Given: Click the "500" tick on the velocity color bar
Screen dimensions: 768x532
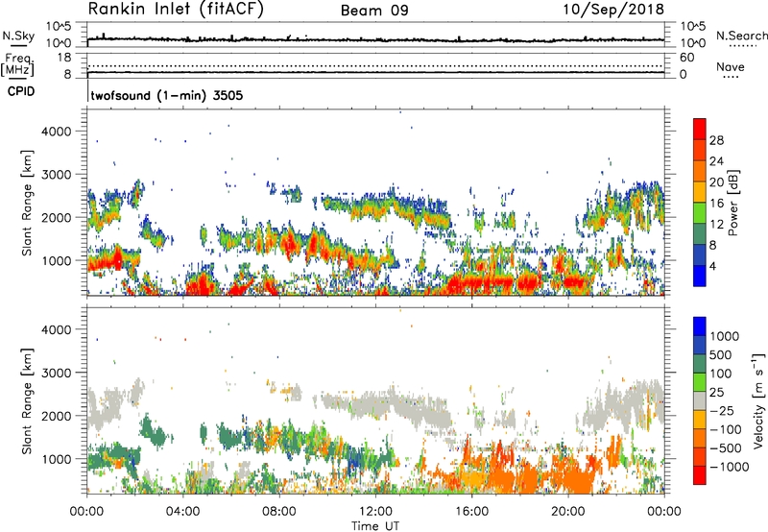Looking at the screenshot, I should click(x=721, y=354).
